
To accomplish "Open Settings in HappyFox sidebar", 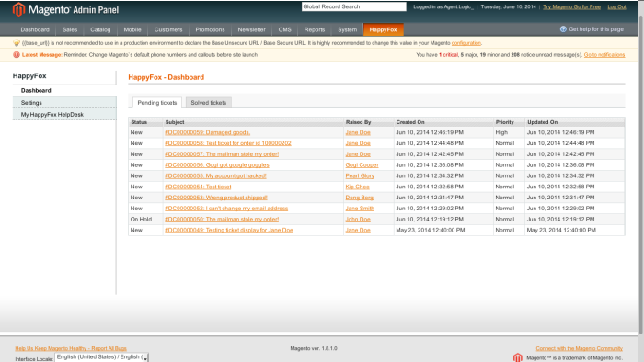I will coord(64,103).
